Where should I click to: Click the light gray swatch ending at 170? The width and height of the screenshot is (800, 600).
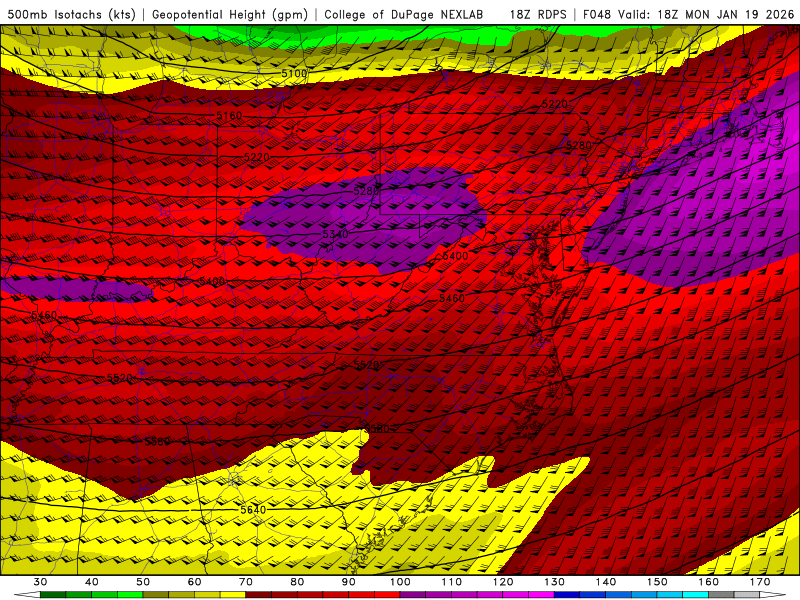746,595
